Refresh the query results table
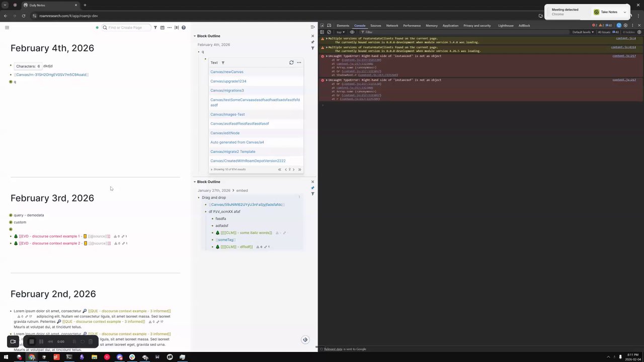Viewport: 644px width, 362px height. [x=291, y=63]
